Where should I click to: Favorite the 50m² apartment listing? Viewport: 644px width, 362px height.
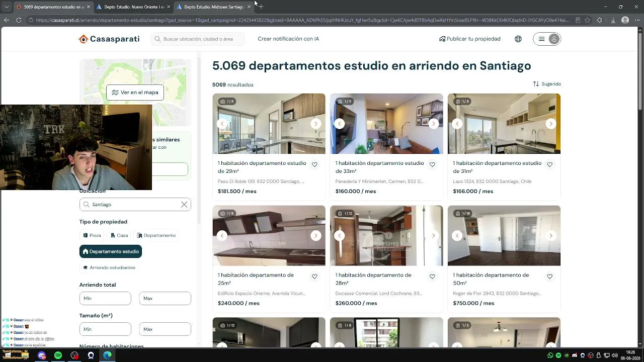(550, 277)
